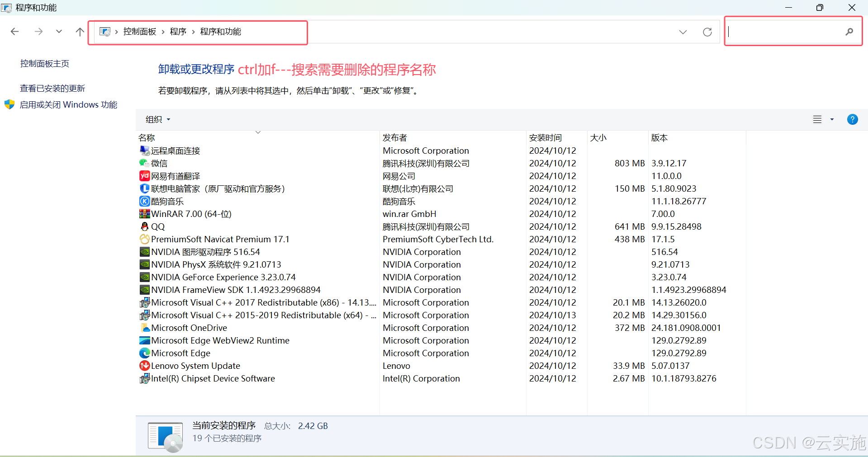Click the view options list icon
The image size is (868, 457).
(x=817, y=119)
